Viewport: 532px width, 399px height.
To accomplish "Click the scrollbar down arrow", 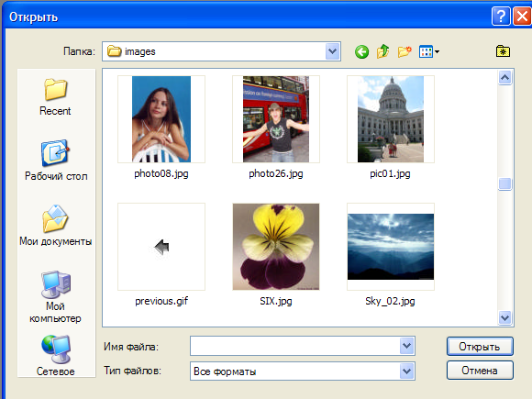I will pos(504,318).
